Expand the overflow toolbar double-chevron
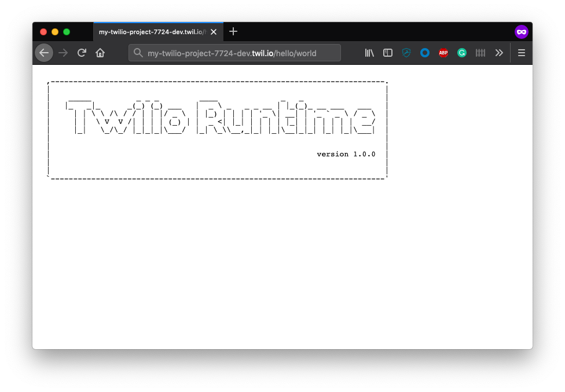The height and width of the screenshot is (392, 565). coord(500,53)
